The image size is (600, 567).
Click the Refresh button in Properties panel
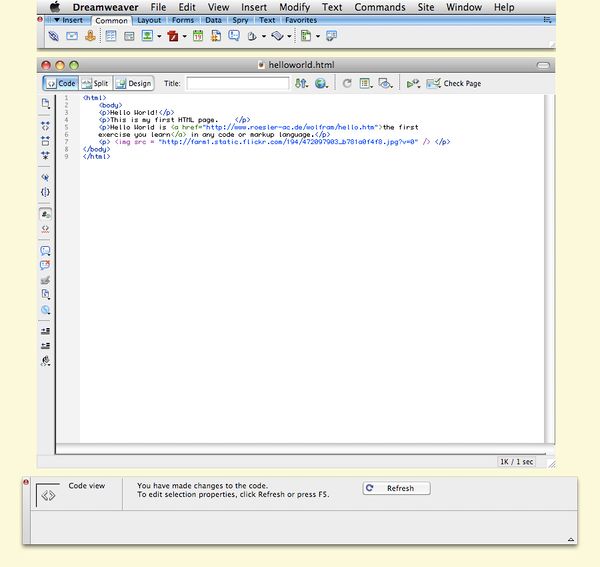[x=395, y=488]
